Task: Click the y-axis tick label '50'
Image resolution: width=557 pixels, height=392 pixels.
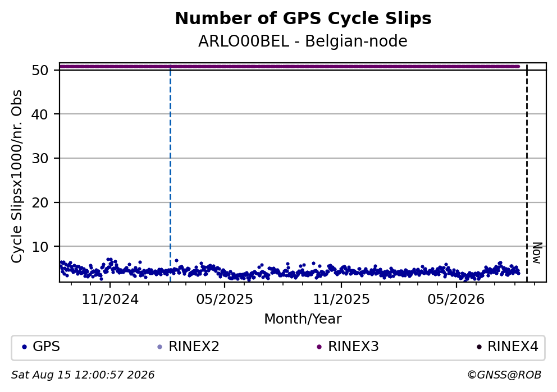Action: [40, 70]
